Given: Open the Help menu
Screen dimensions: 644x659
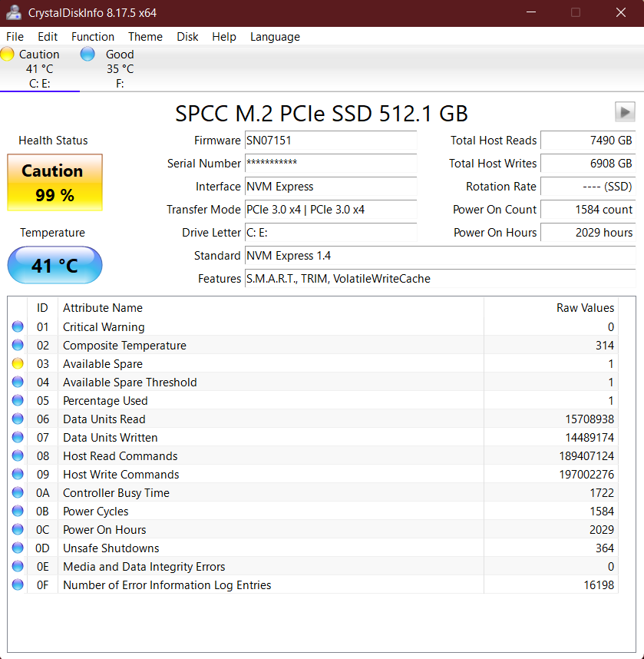Looking at the screenshot, I should (224, 37).
